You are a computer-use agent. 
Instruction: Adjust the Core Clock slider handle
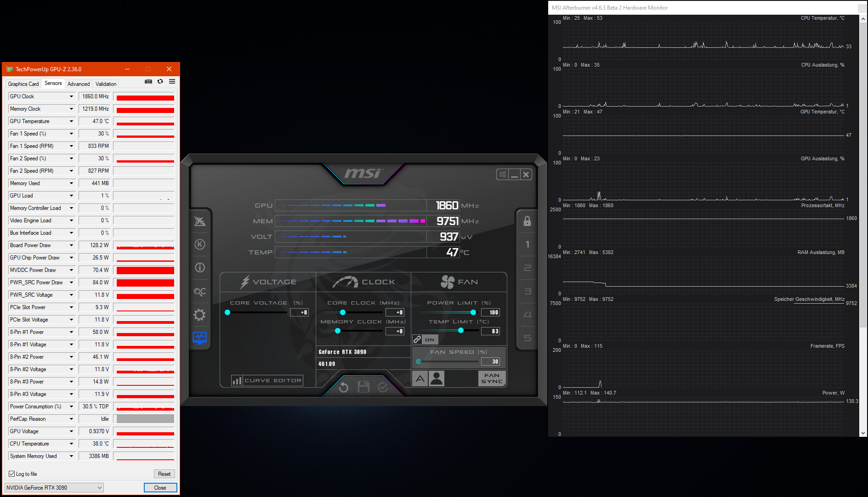[x=343, y=312]
